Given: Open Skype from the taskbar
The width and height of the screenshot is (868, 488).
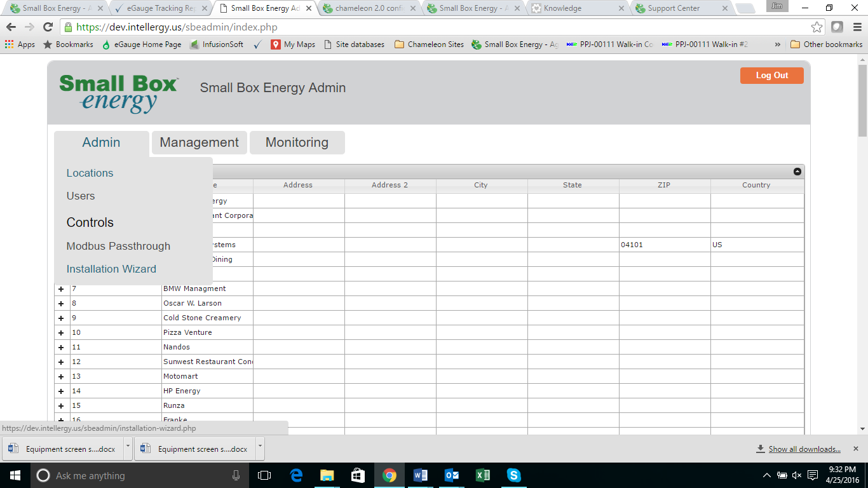Looking at the screenshot, I should pyautogui.click(x=514, y=475).
